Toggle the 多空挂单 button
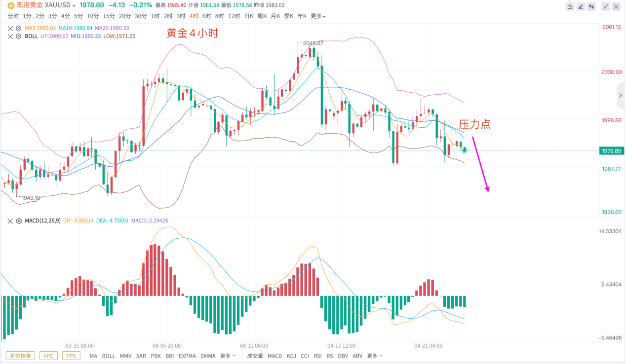 coord(21,356)
